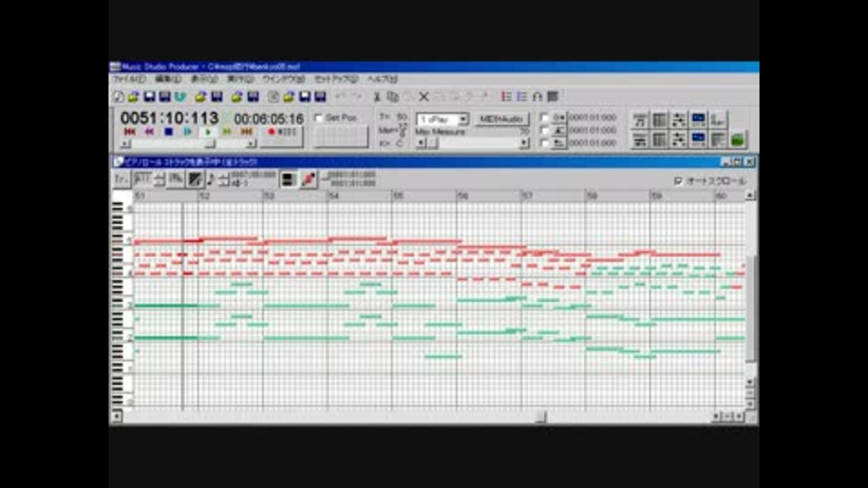Image resolution: width=868 pixels, height=488 pixels.
Task: Toggle the オートスクロール auto-scroll checkbox
Action: click(678, 181)
